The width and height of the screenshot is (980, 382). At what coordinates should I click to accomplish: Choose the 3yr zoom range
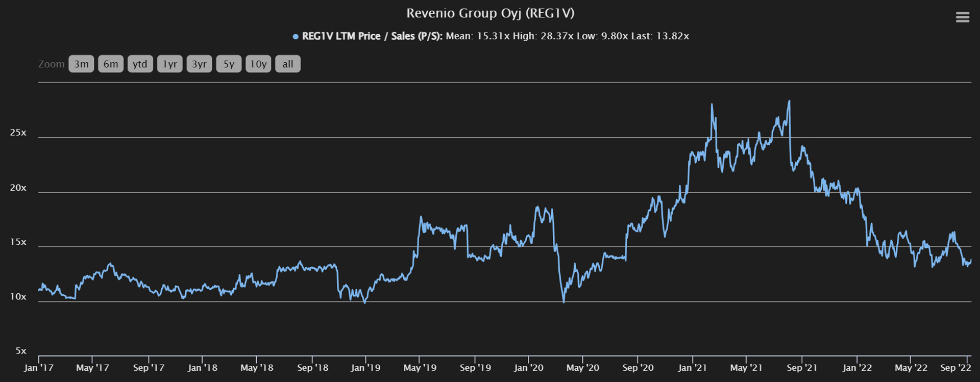click(x=199, y=64)
